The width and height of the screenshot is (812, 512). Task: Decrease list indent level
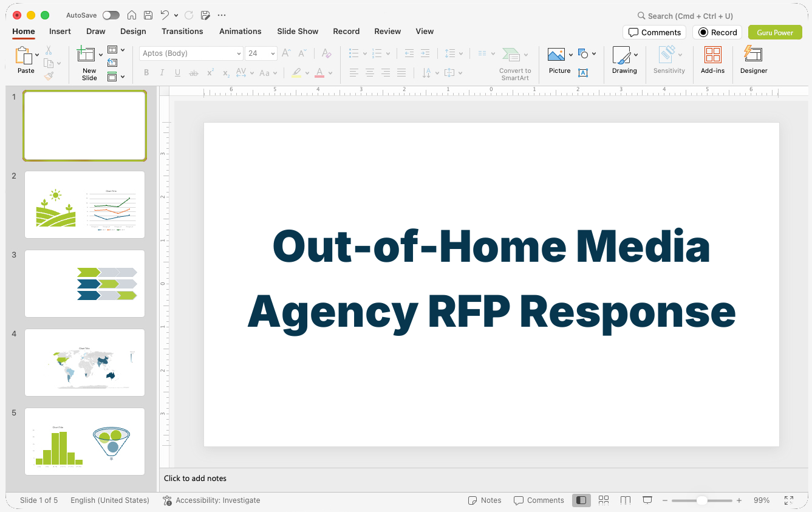point(409,53)
